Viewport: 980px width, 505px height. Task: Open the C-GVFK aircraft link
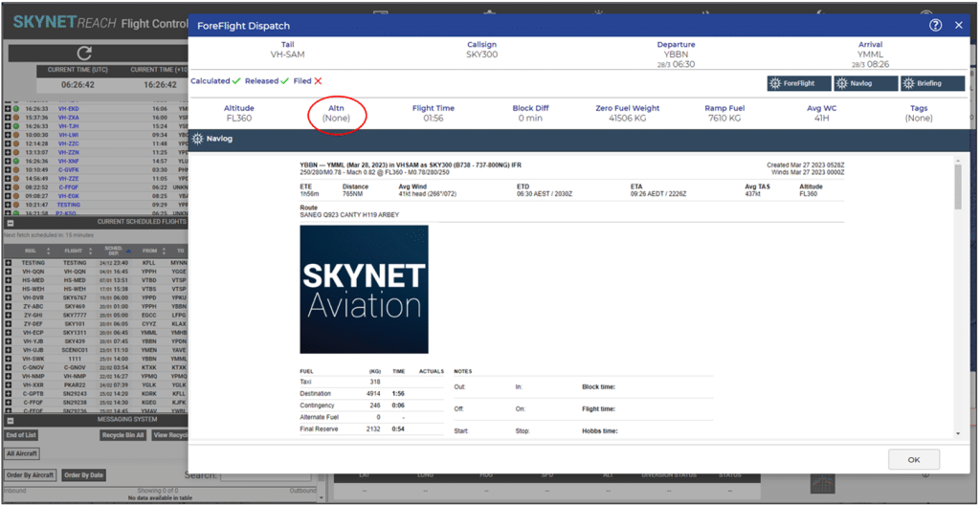click(x=68, y=169)
